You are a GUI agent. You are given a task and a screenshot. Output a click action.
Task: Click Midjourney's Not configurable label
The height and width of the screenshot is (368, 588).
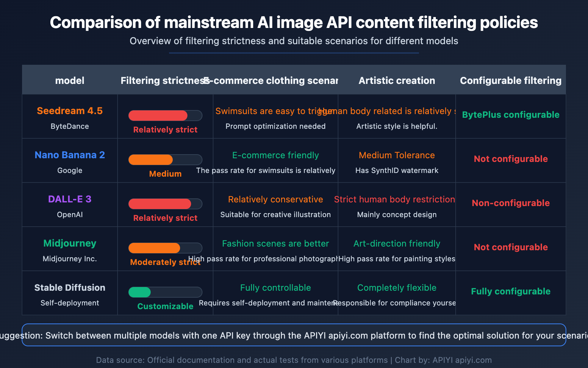coord(510,247)
